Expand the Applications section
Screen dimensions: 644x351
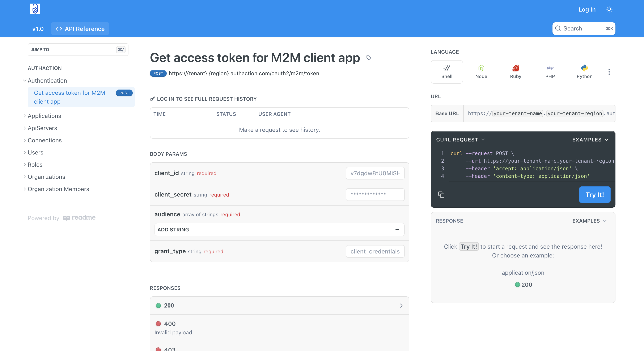click(25, 116)
